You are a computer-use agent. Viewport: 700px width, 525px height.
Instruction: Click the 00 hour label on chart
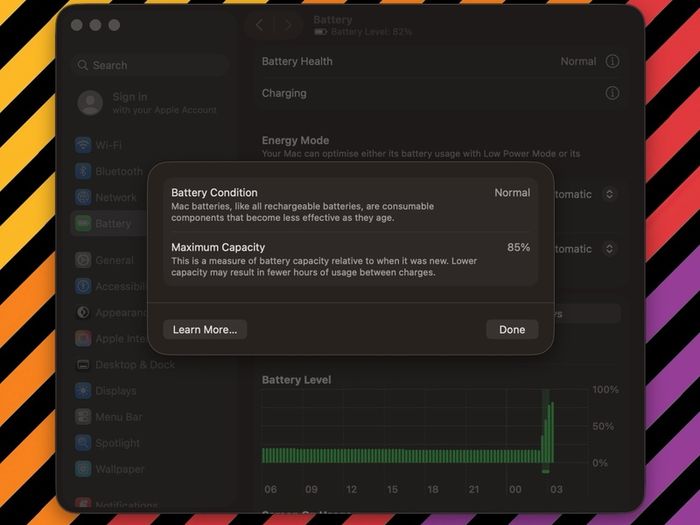click(515, 489)
